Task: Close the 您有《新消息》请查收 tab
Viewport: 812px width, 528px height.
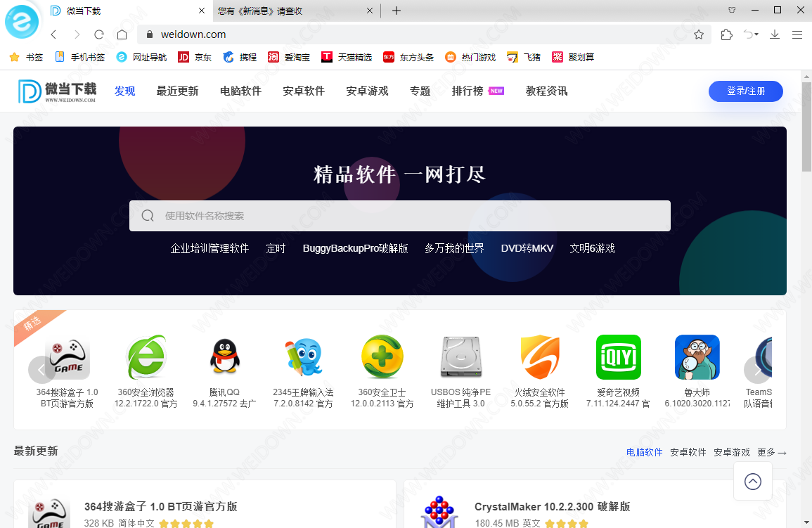Action: (370, 11)
